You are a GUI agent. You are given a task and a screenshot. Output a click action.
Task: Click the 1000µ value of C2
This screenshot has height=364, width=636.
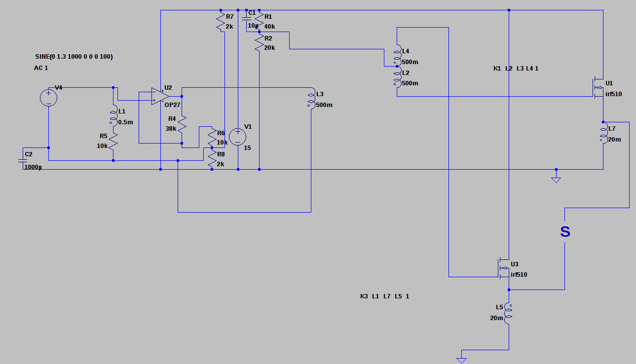pos(33,168)
